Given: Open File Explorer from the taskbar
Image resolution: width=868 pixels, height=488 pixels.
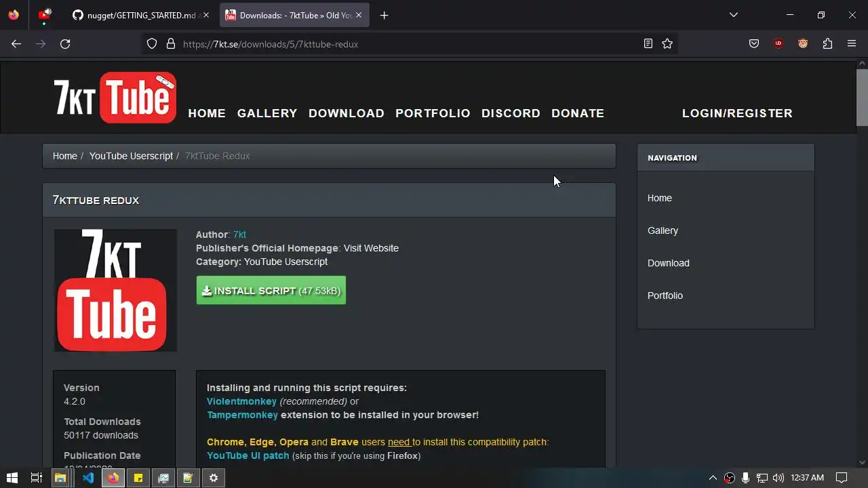Looking at the screenshot, I should click(x=60, y=478).
